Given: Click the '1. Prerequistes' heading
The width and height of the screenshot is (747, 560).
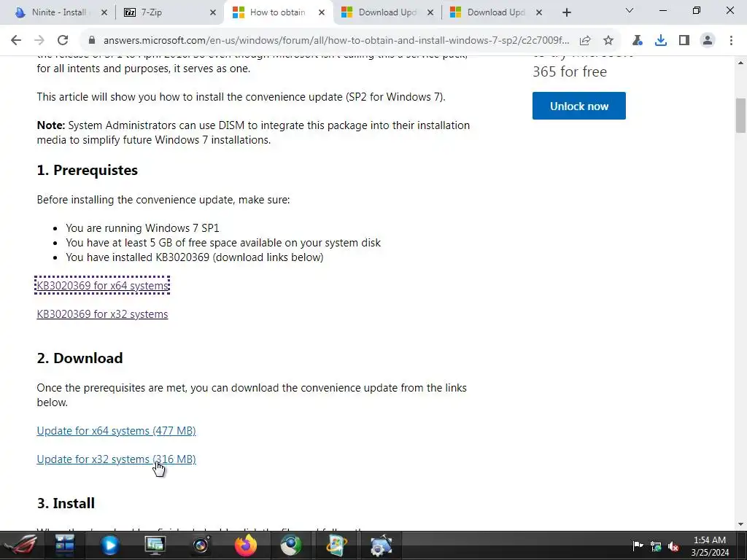Looking at the screenshot, I should point(88,170).
